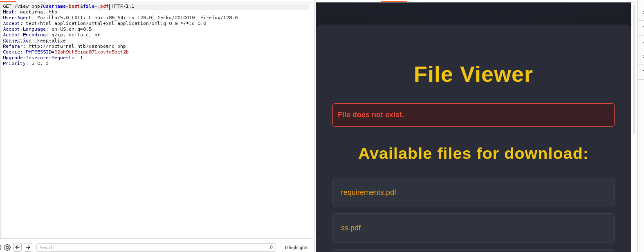Click the 'File does not exist.' error box
This screenshot has width=644, height=252.
coord(473,115)
